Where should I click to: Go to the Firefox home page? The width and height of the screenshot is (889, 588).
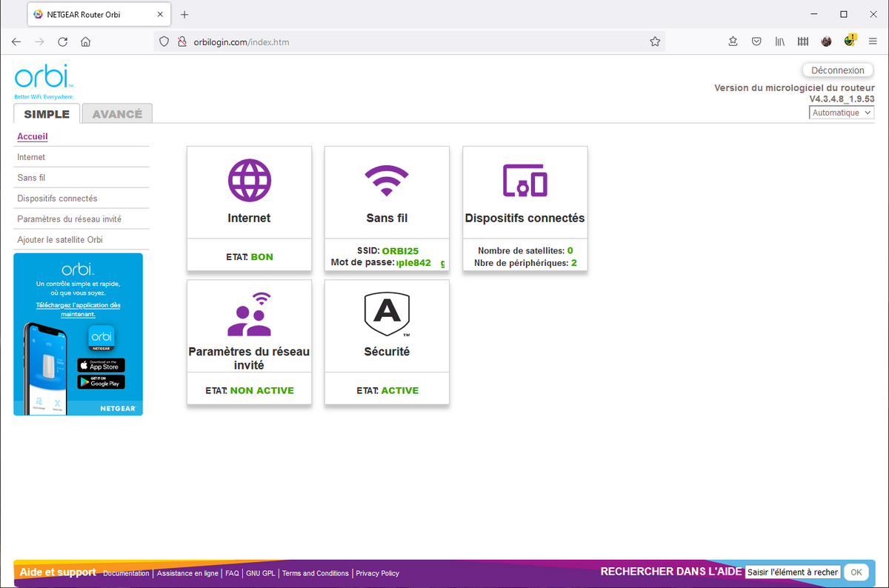(x=86, y=42)
